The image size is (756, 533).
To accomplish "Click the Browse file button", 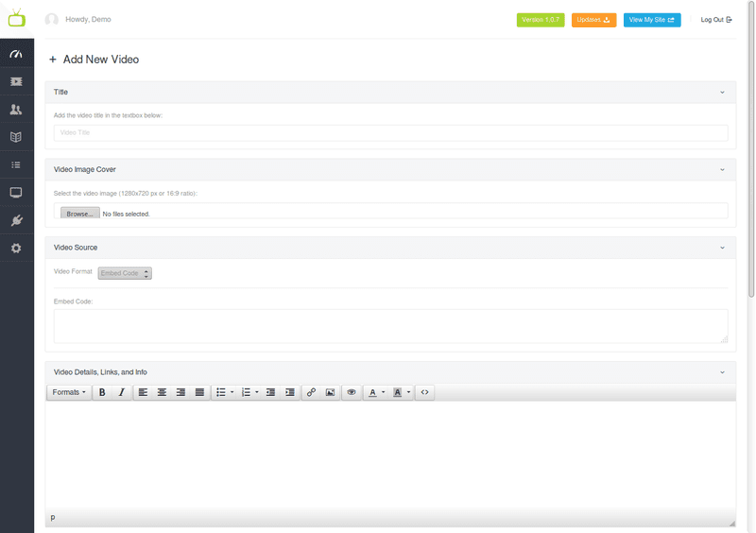I will click(80, 214).
